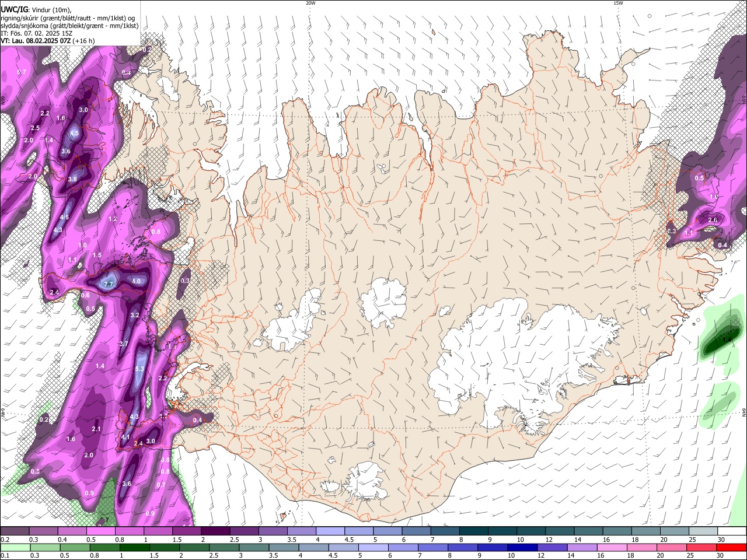Click lower legend deep blue swatch starting at 10
The image size is (747, 560).
522,547
